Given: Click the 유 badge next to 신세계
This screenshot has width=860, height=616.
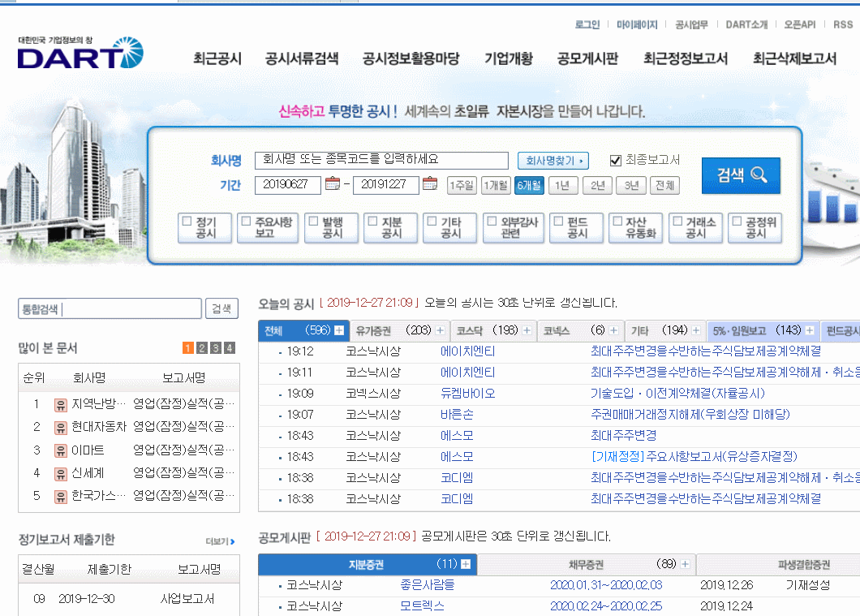Looking at the screenshot, I should click(x=60, y=474).
